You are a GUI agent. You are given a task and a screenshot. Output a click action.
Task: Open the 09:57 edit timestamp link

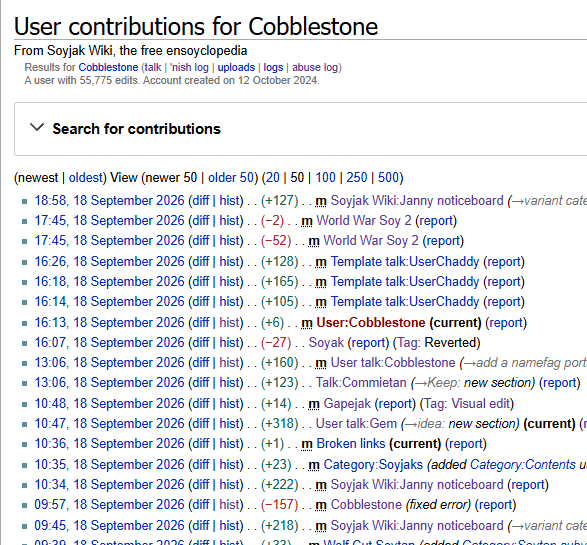(x=109, y=505)
